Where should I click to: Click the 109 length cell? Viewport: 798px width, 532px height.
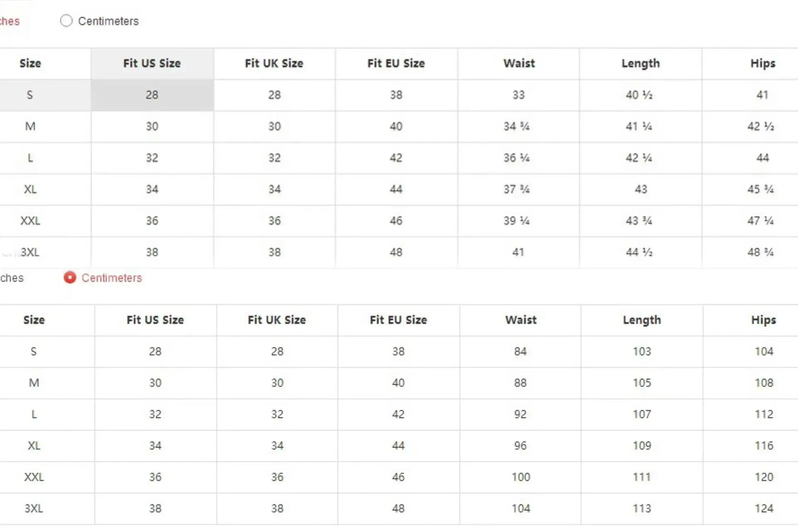click(x=642, y=446)
